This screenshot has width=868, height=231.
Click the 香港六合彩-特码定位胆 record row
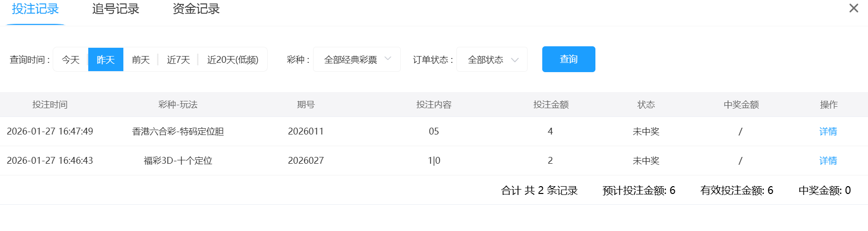click(x=178, y=132)
